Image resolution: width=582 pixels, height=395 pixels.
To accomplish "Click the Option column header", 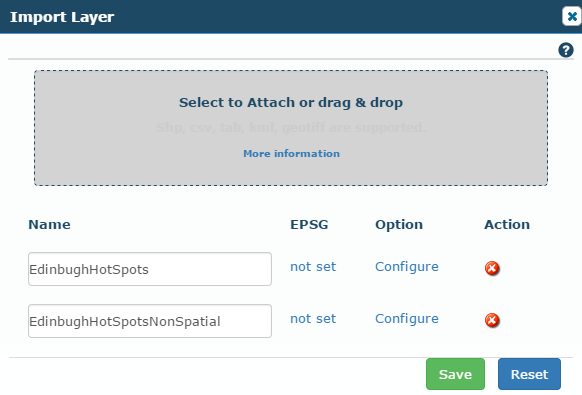I will [x=399, y=225].
